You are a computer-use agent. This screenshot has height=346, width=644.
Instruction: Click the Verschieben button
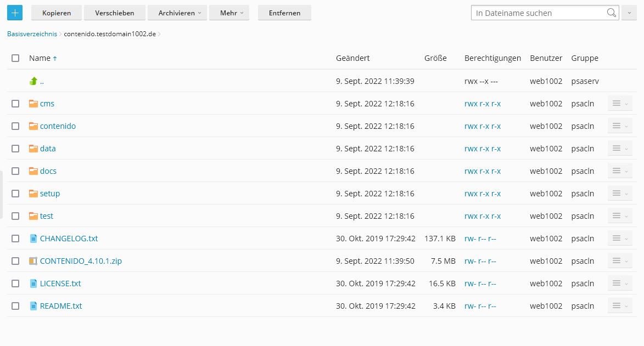(115, 13)
